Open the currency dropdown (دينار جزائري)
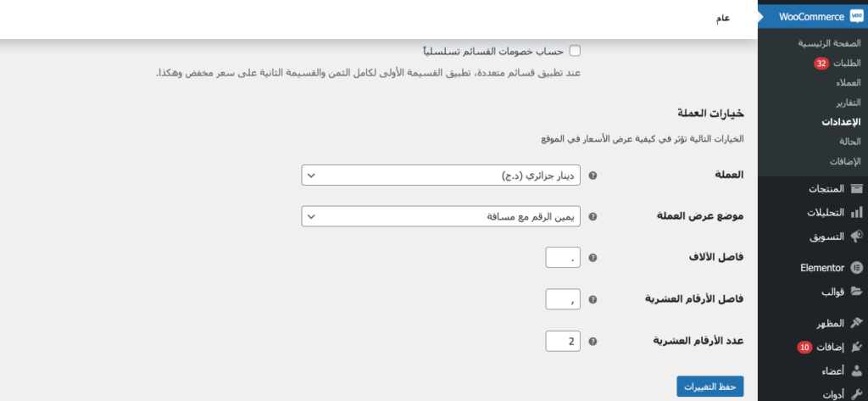Viewport: 868px width, 401px height. tap(441, 175)
